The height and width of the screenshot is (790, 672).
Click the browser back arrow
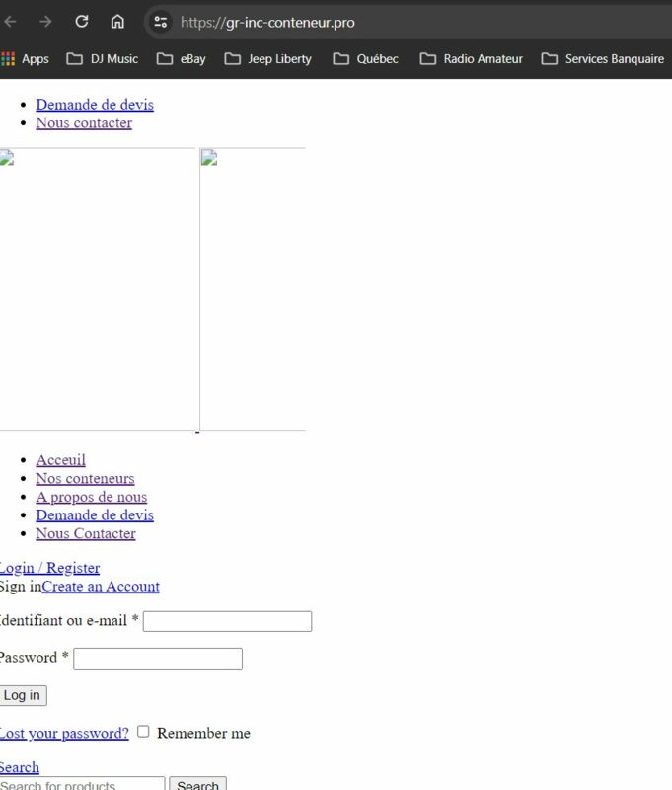(10, 22)
